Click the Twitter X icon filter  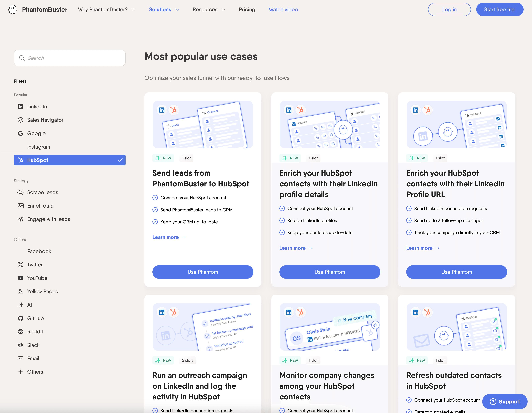[x=21, y=265]
